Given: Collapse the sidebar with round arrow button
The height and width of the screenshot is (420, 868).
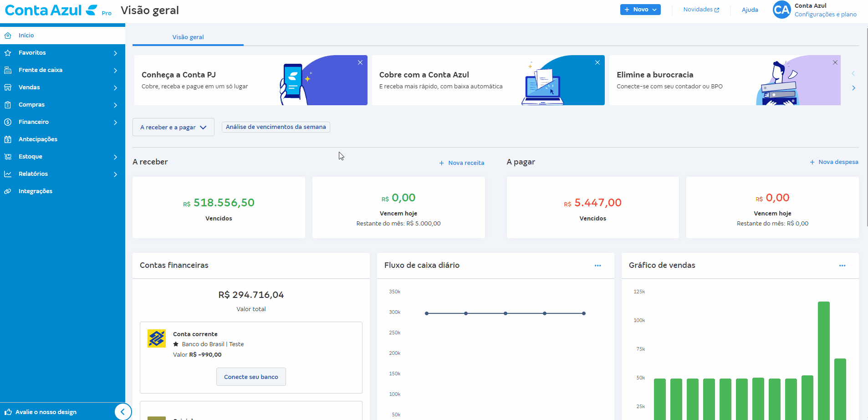Looking at the screenshot, I should (123, 412).
